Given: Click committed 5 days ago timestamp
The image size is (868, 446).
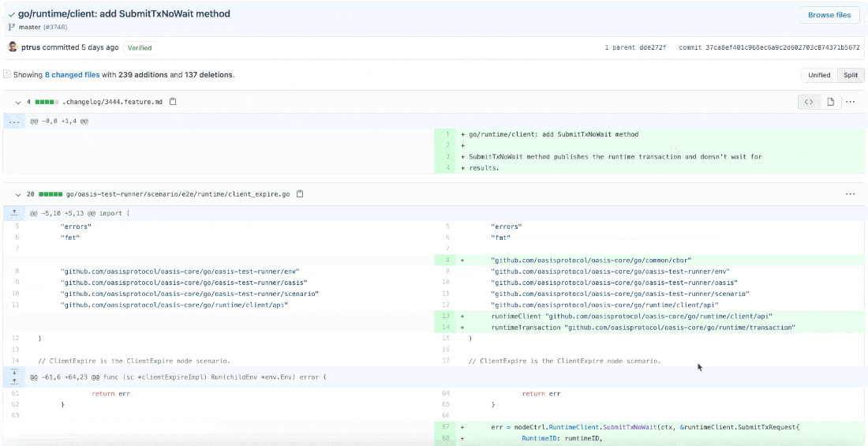Looking at the screenshot, I should (80, 47).
